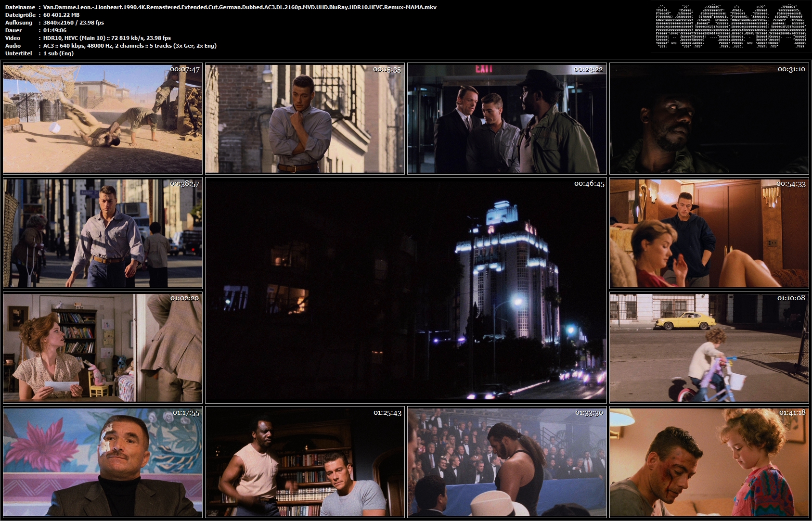Image resolution: width=812 pixels, height=521 pixels.
Task: Click the long .mkv file name text
Action: (x=240, y=7)
